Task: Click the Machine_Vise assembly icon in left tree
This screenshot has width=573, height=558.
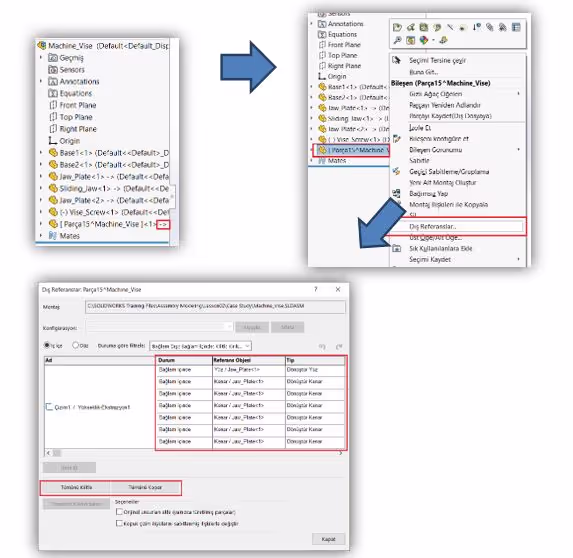Action: (x=42, y=46)
